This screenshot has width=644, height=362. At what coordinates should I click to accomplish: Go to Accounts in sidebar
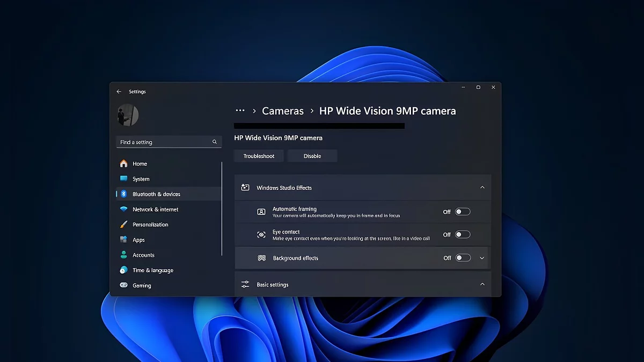tap(143, 255)
